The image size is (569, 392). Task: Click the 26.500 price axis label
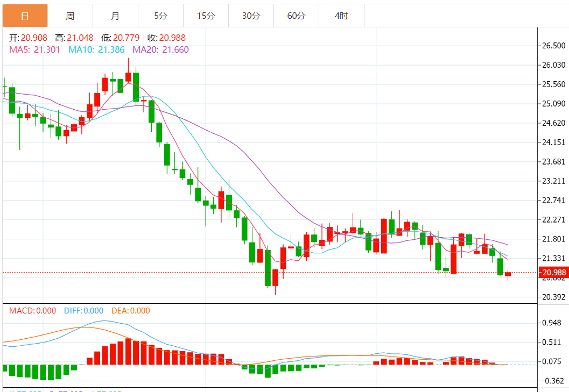point(554,46)
